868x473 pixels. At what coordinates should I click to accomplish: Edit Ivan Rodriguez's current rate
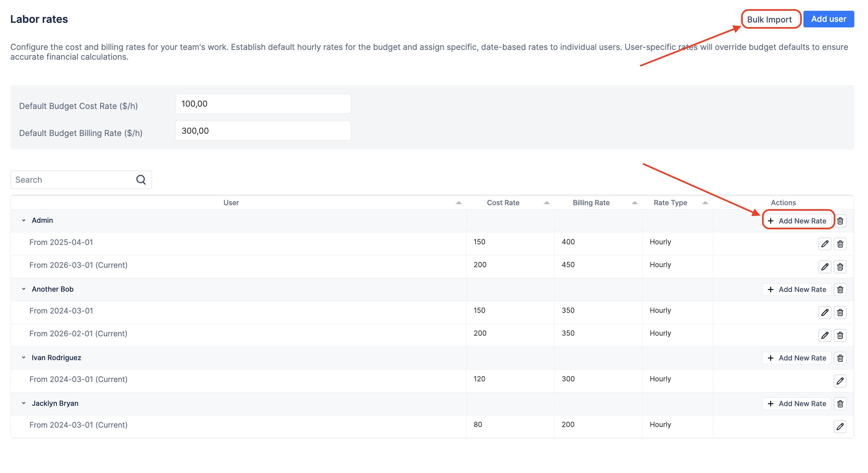click(x=840, y=381)
